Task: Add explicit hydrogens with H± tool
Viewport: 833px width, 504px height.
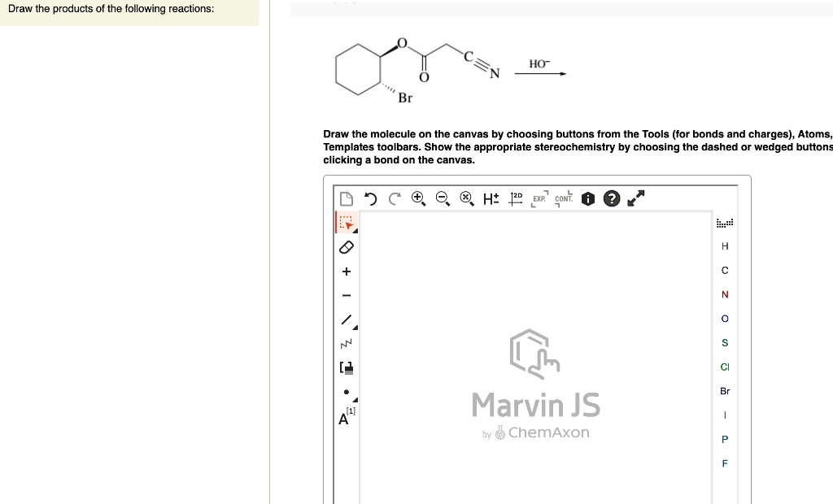Action: point(489,198)
